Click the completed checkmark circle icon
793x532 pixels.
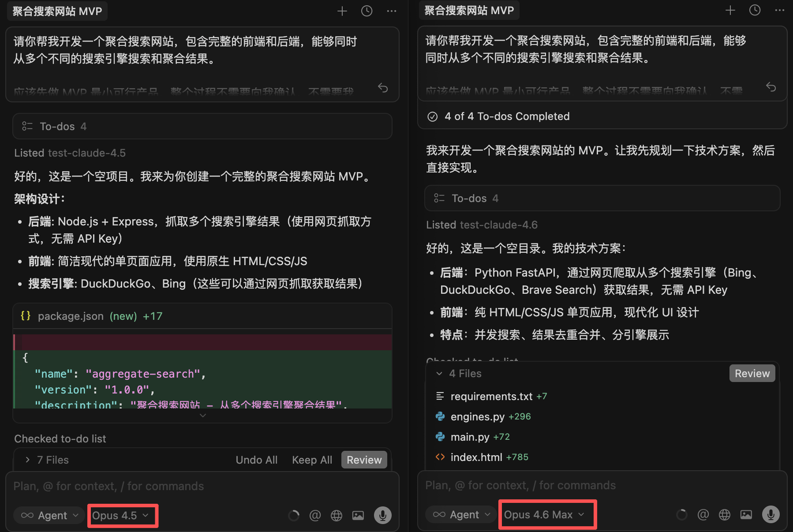[433, 116]
